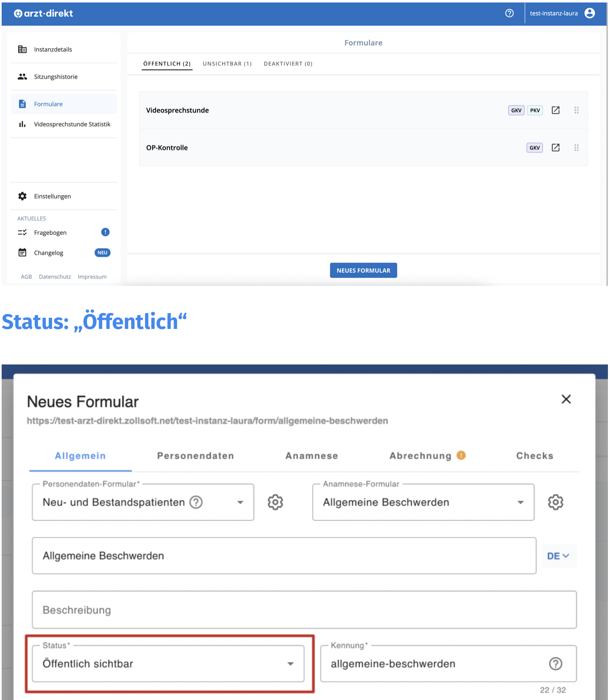Click help icon next to Neu- und Bestandspatienten

[x=196, y=502]
